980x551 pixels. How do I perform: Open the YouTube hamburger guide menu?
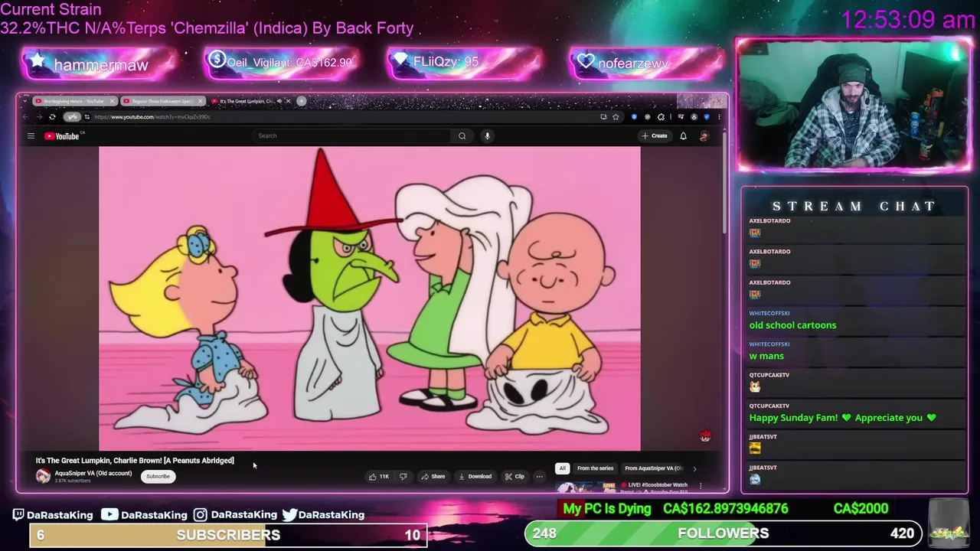click(31, 136)
